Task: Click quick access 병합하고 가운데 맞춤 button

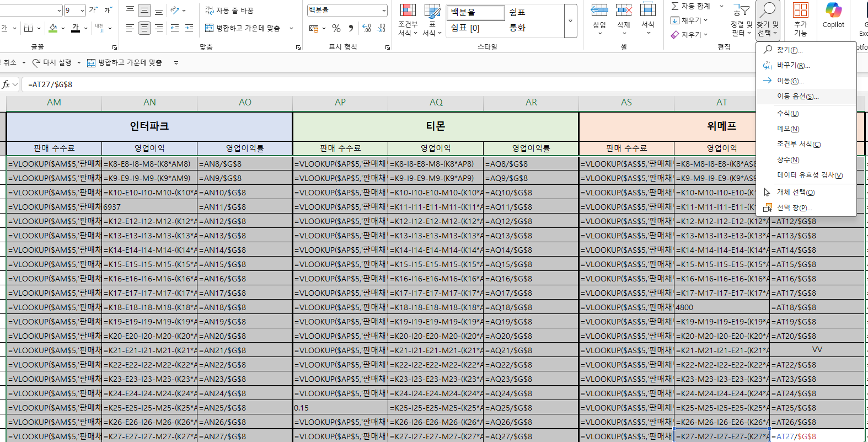Action: coord(125,62)
